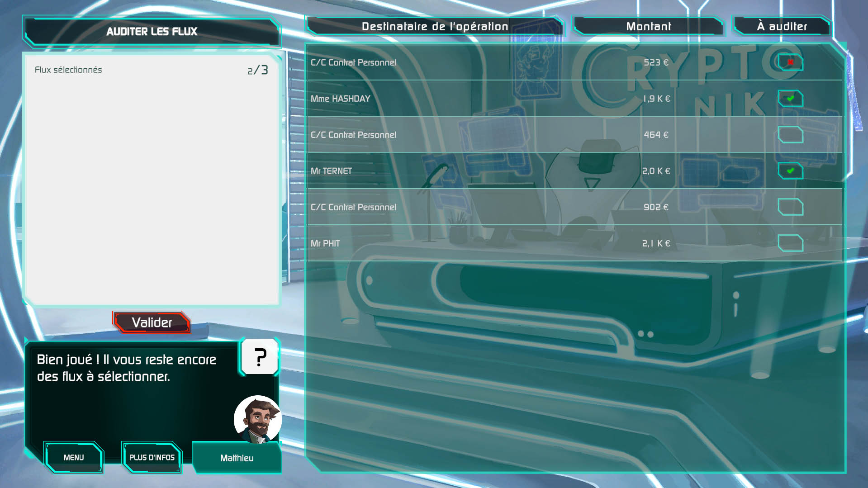The width and height of the screenshot is (868, 488).
Task: Check the audit box for Mr PHIT
Action: 790,243
